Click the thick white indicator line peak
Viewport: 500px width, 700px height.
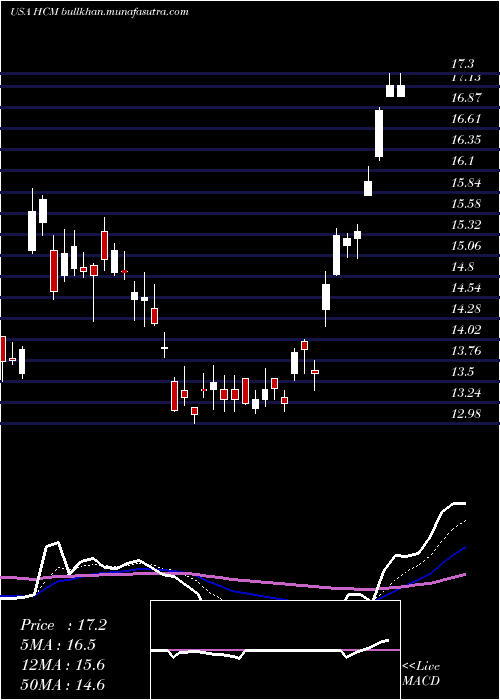[459, 504]
